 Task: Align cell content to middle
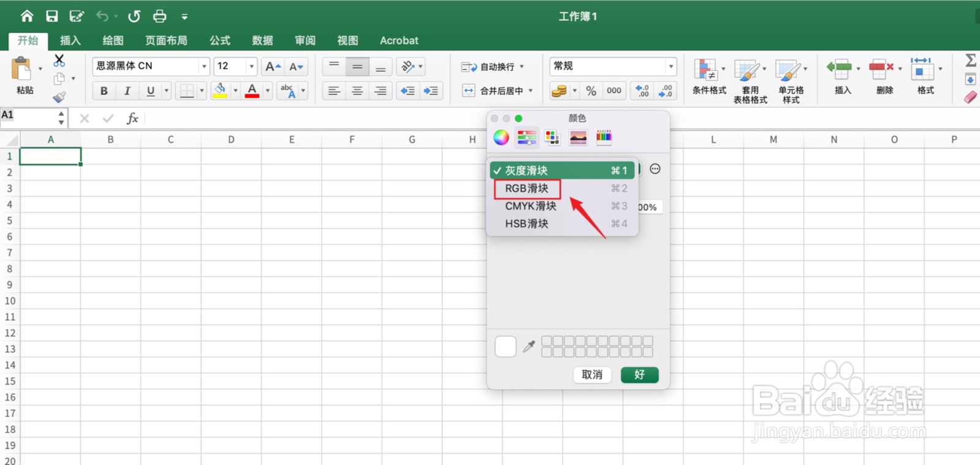point(357,66)
